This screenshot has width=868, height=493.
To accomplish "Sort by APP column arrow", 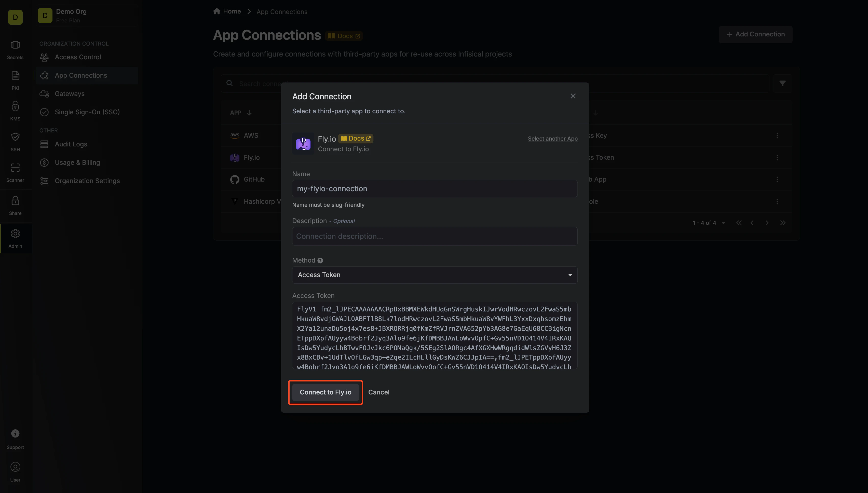I will click(x=249, y=113).
